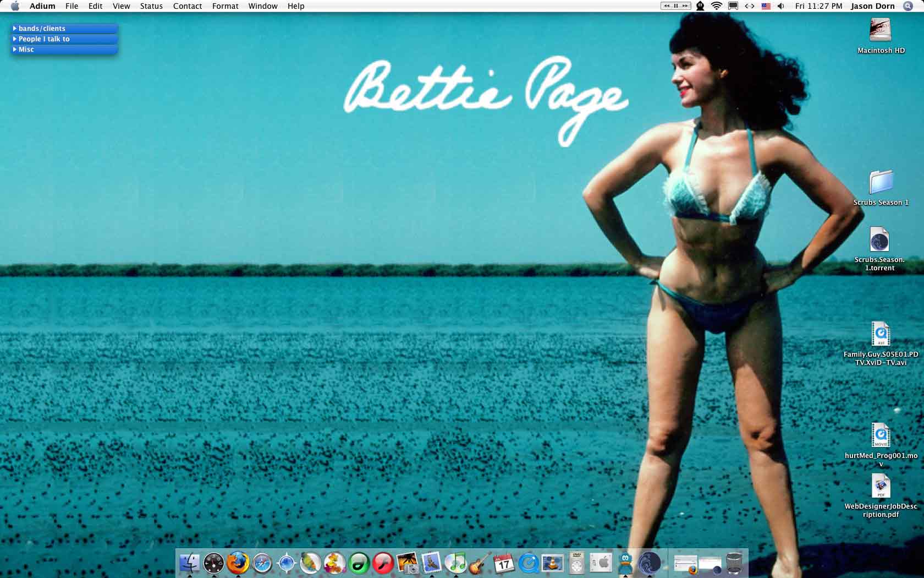Toggle mute with the volume menu icon
Image resolution: width=924 pixels, height=578 pixels.
coord(780,6)
